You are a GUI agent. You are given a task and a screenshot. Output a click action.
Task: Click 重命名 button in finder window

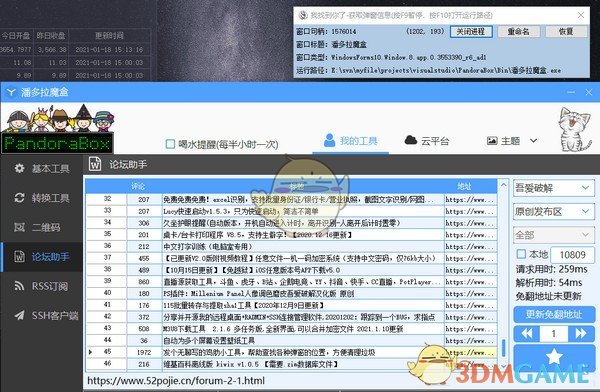[518, 31]
